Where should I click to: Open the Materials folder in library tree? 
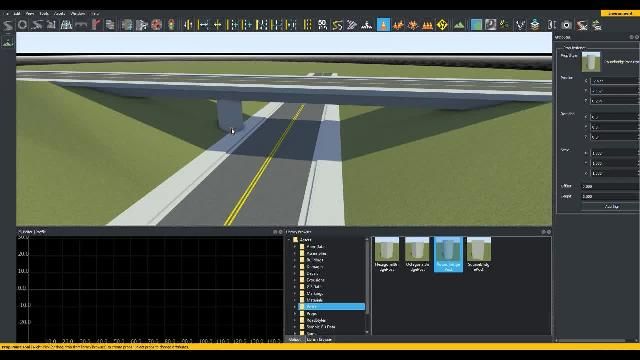click(x=314, y=300)
